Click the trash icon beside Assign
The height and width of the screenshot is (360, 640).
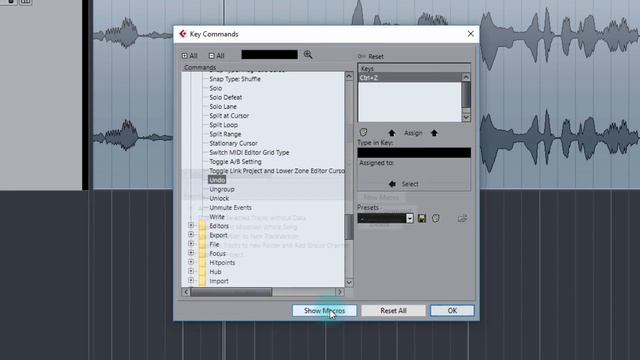point(363,132)
